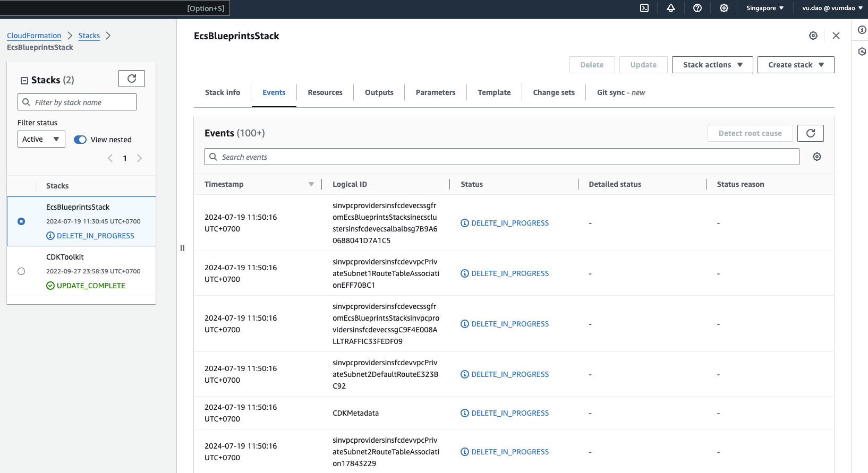Sort by the Timestamp column arrow
Viewport: 868px width, 473px height.
point(311,184)
